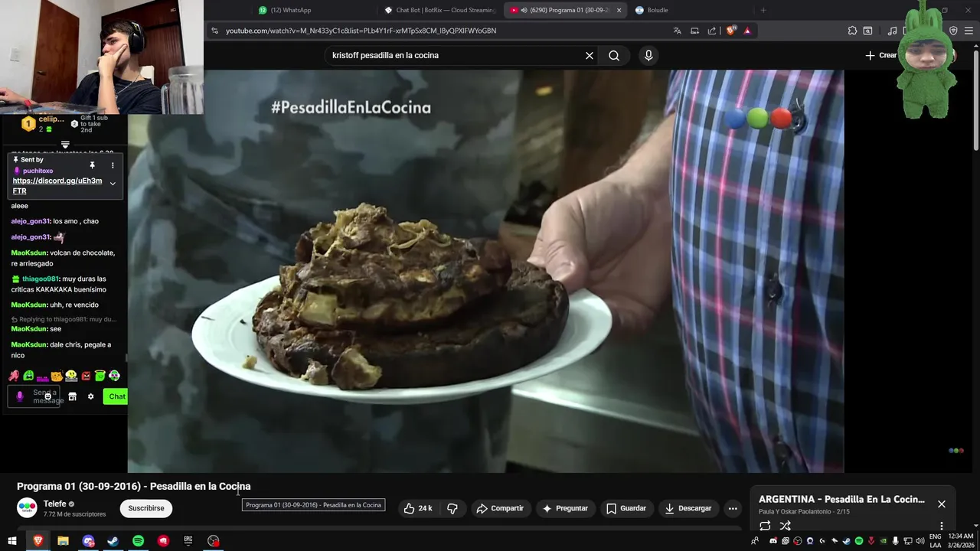Click the Preguntar button
The height and width of the screenshot is (551, 980).
click(565, 508)
